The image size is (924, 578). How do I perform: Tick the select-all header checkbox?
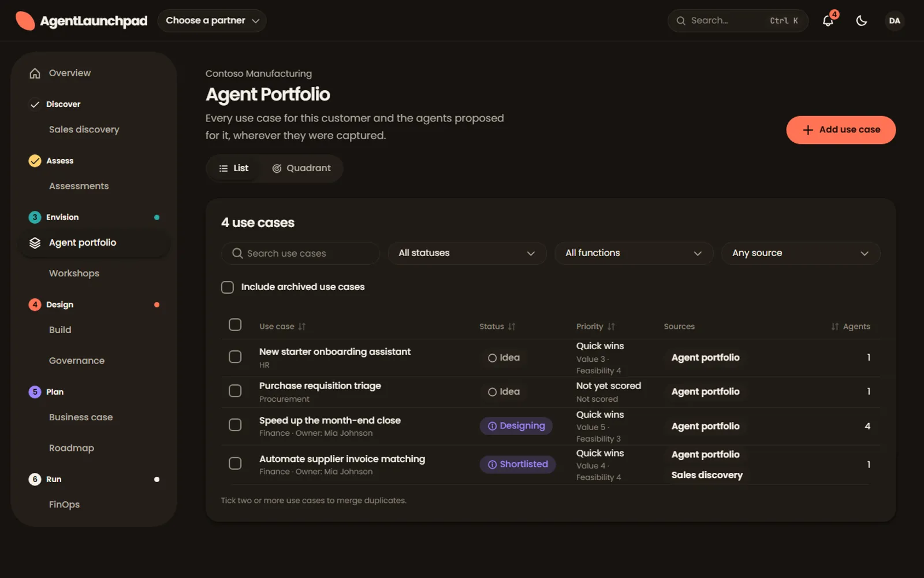click(235, 325)
